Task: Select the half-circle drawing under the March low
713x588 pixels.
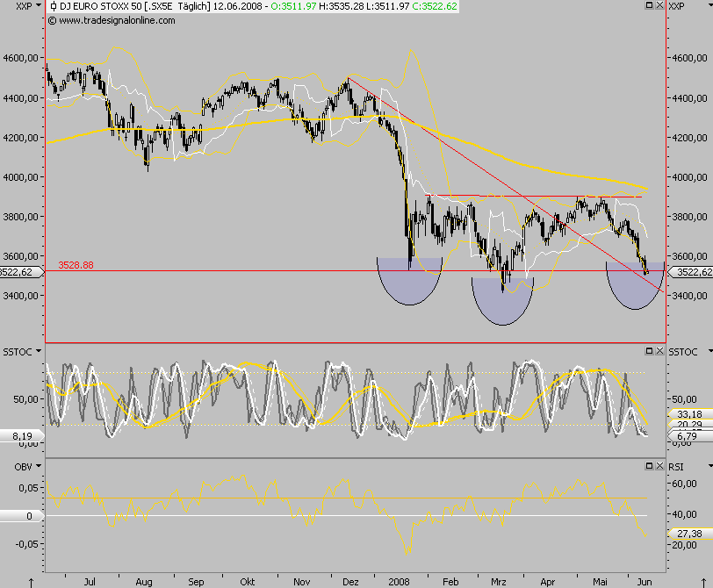Action: pos(502,302)
